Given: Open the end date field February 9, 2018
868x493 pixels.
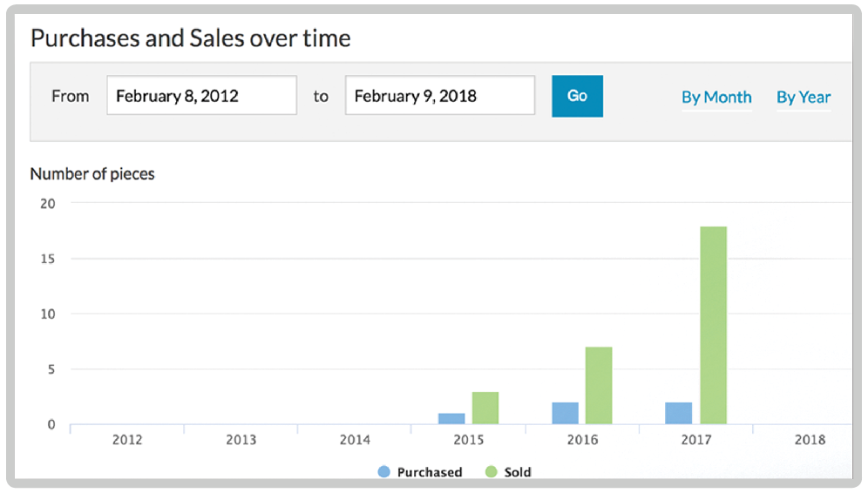Looking at the screenshot, I should (x=439, y=96).
